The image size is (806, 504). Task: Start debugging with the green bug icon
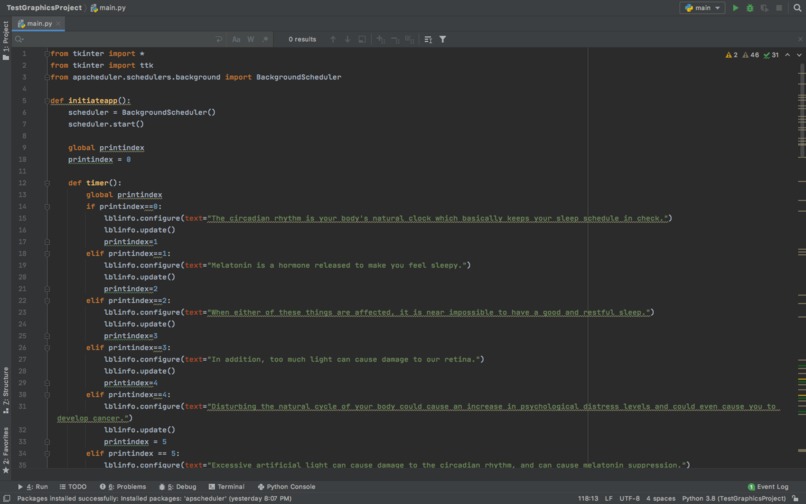point(750,8)
